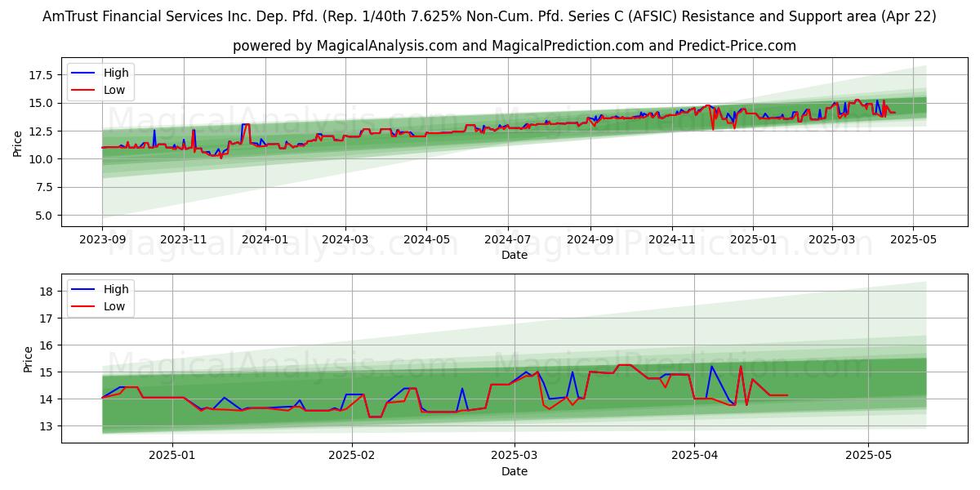Click the '2025-04' tick label on bottom x-axis

click(694, 456)
